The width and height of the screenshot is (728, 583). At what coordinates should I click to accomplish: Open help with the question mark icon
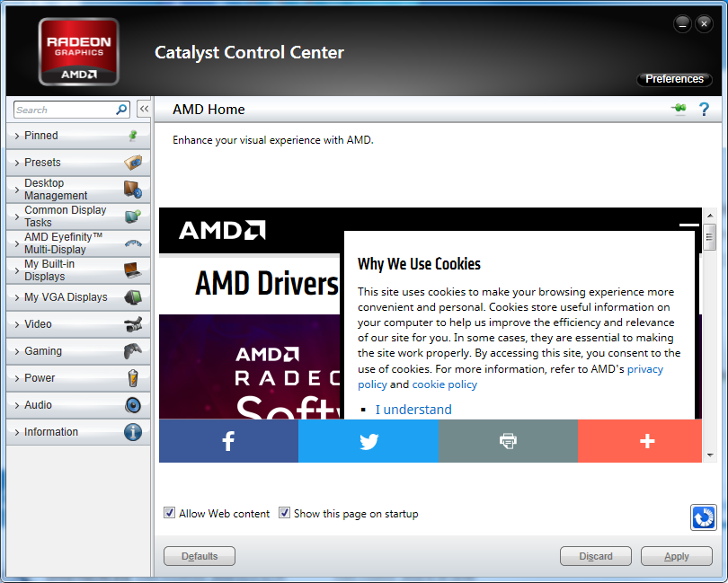[x=704, y=109]
